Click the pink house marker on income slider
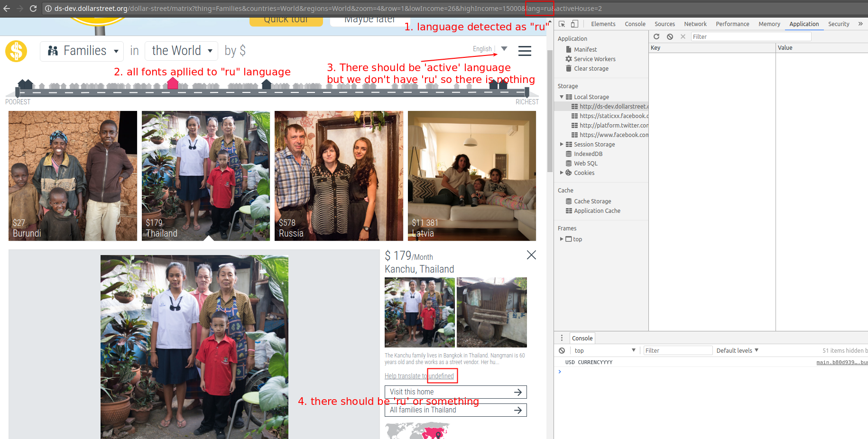This screenshot has width=868, height=439. [173, 83]
